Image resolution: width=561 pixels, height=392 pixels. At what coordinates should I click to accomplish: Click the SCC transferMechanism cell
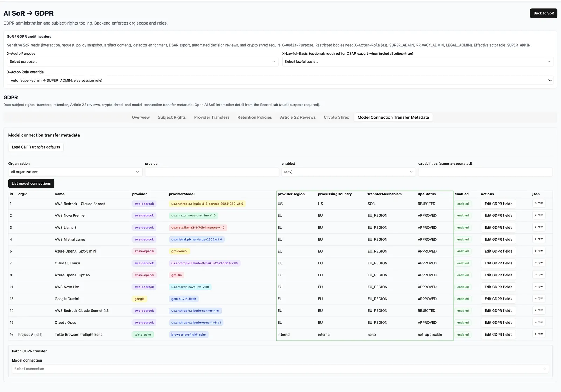coord(371,204)
